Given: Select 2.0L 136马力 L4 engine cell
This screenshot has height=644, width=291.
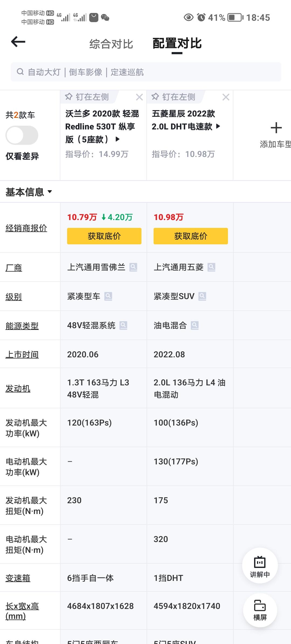Looking at the screenshot, I should click(189, 389).
